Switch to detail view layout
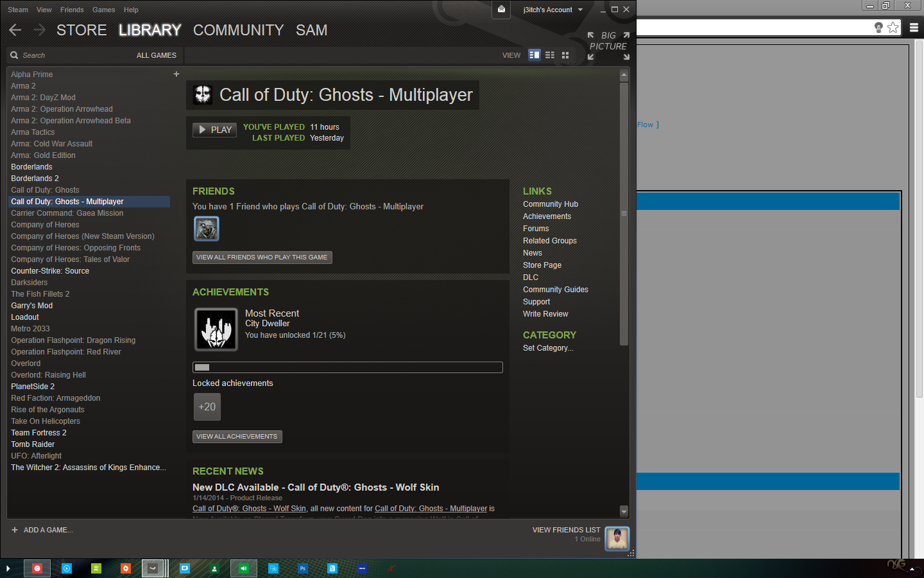Viewport: 924px width, 578px height. tap(535, 55)
